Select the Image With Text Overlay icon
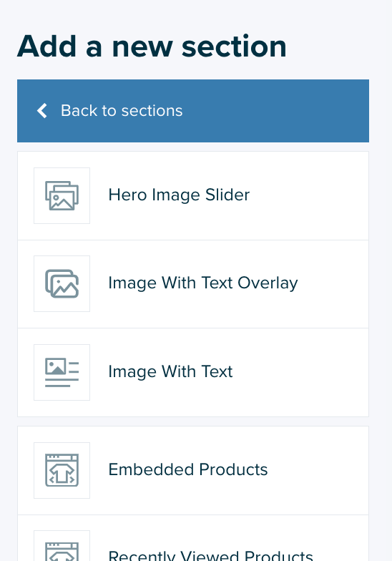 point(62,283)
